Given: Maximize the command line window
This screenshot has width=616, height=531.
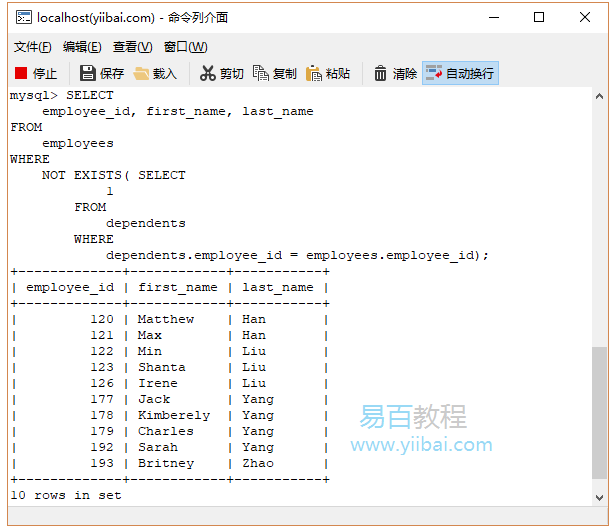Looking at the screenshot, I should tap(539, 17).
